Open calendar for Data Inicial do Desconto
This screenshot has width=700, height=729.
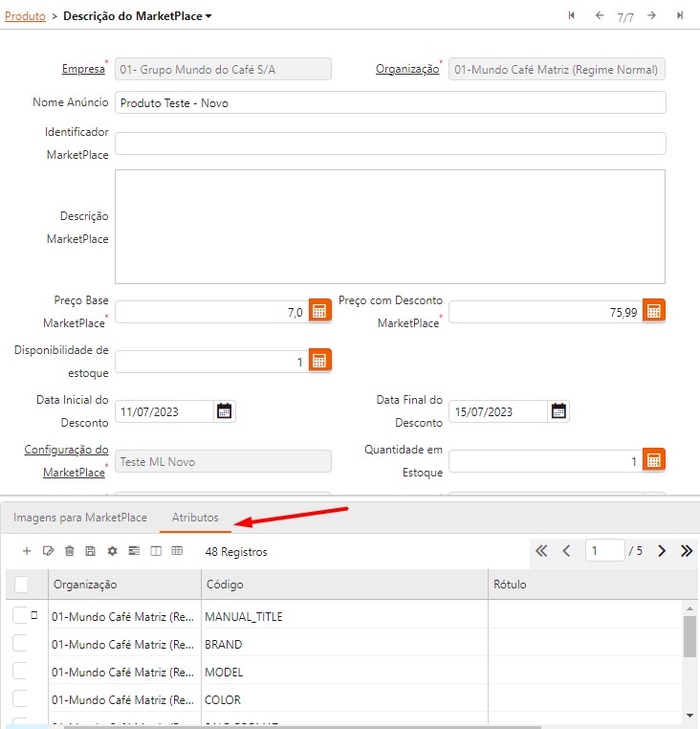click(x=225, y=411)
